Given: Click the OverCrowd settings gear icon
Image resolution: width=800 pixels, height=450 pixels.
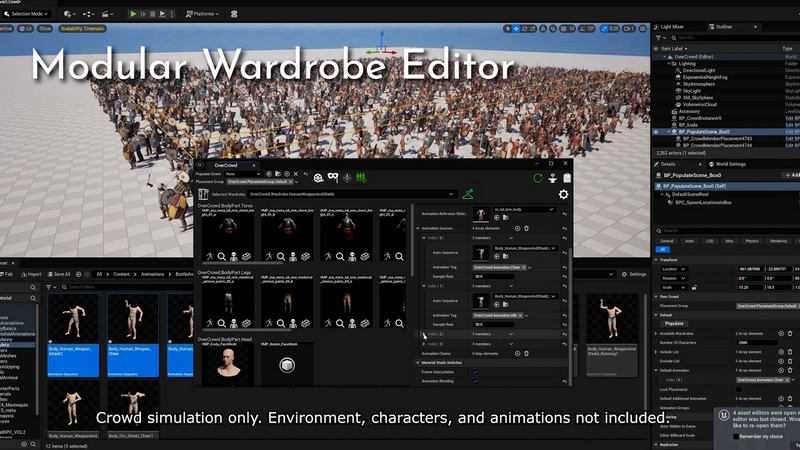Looking at the screenshot, I should (564, 194).
